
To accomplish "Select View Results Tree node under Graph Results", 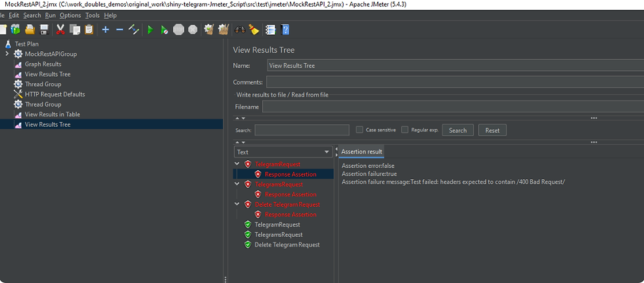I will (x=47, y=74).
